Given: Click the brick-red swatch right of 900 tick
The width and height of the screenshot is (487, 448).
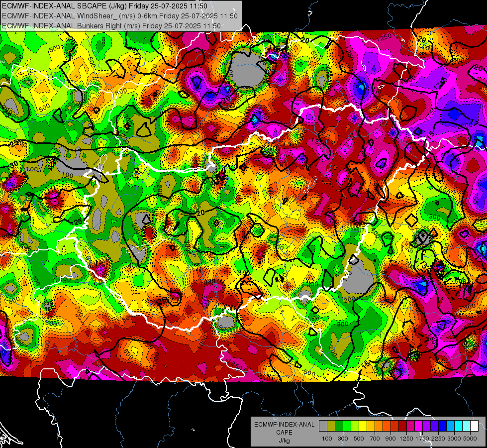Looking at the screenshot, I should (x=395, y=426).
